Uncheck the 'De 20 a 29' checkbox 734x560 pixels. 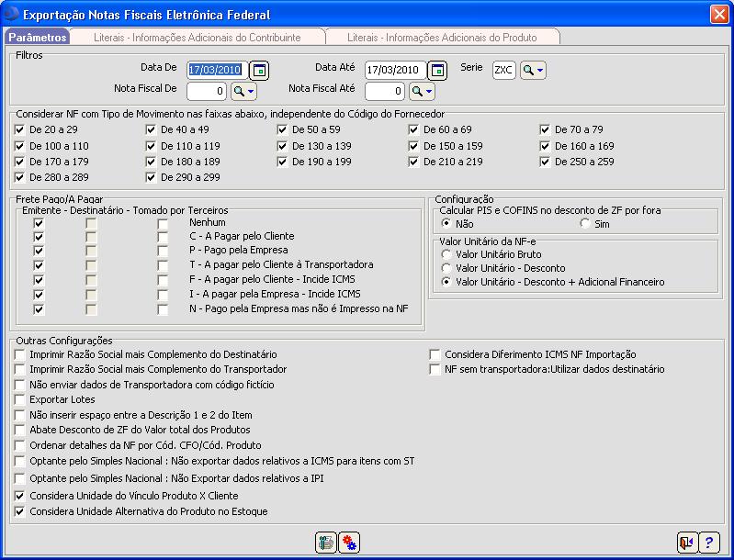click(20, 129)
